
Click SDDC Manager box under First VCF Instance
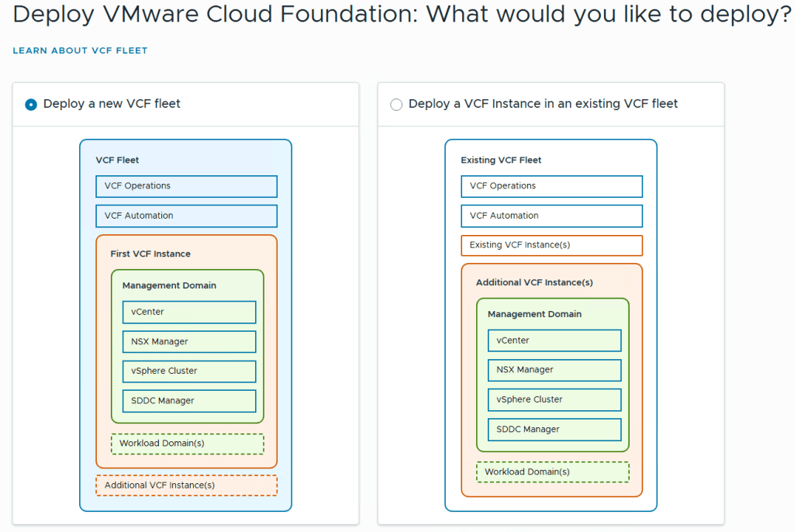coord(188,401)
